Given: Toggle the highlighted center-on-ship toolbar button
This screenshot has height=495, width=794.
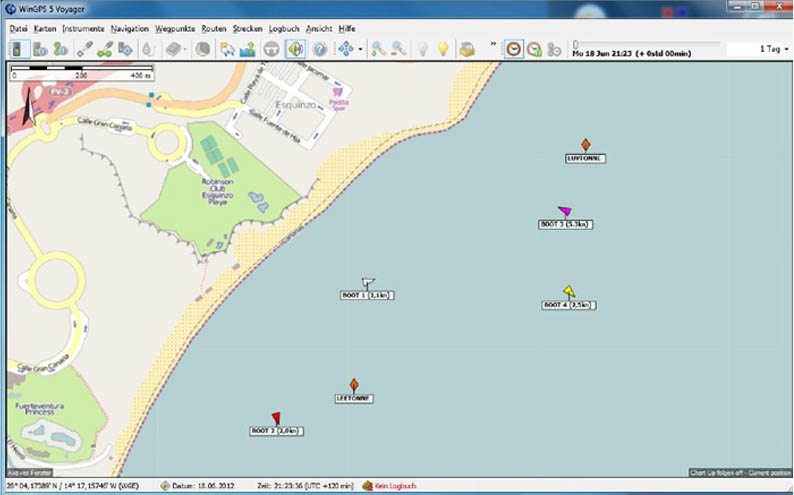Looking at the screenshot, I should 296,49.
